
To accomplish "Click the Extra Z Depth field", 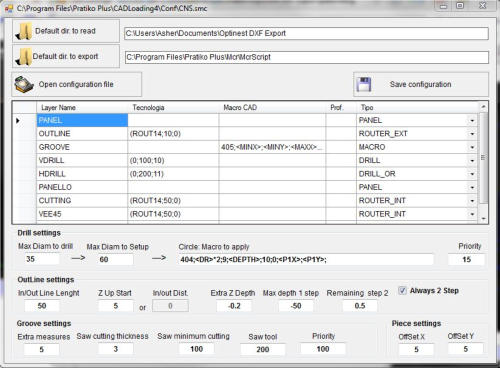I will (234, 306).
